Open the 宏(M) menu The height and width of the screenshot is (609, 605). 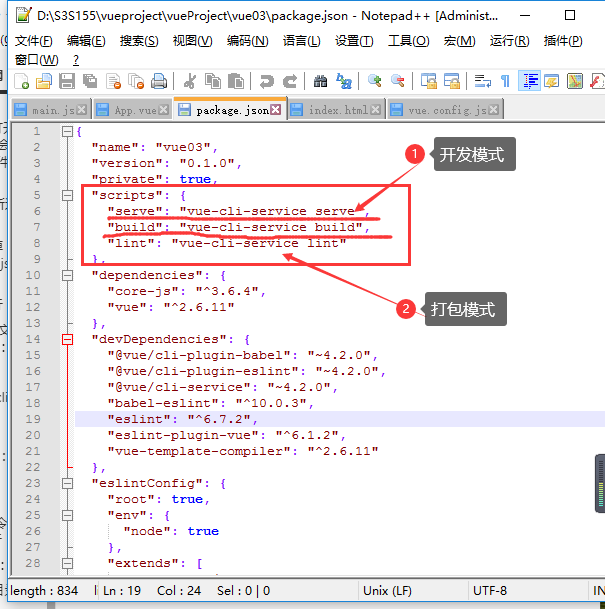coord(459,41)
